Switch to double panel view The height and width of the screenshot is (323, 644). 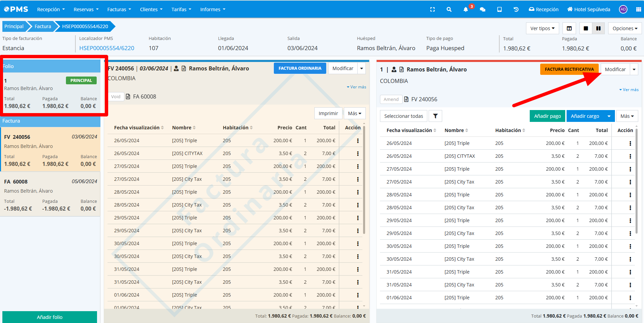coord(598,28)
